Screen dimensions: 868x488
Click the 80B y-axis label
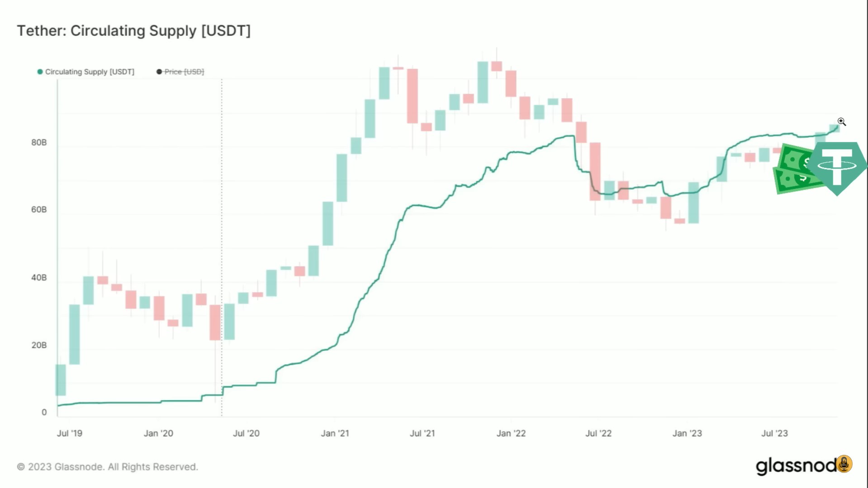[39, 142]
